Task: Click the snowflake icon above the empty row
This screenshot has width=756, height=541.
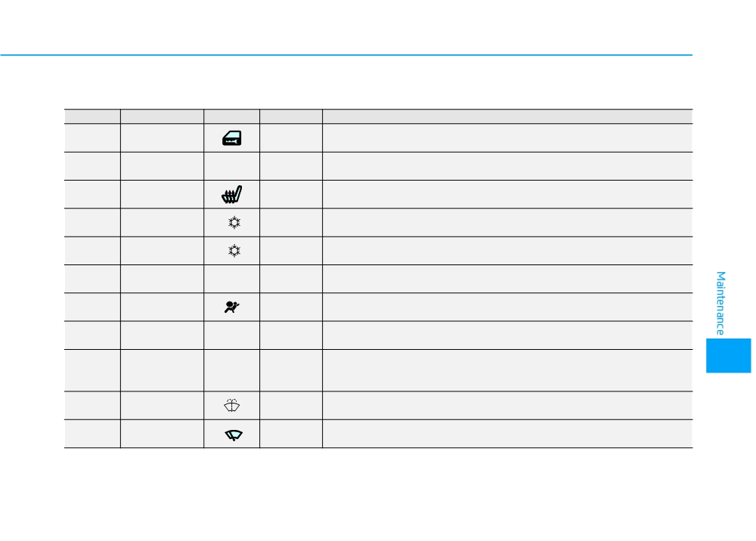Action: pos(234,251)
